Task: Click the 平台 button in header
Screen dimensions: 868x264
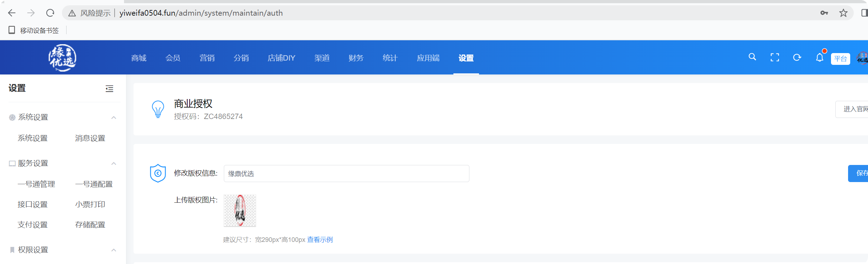Action: pyautogui.click(x=840, y=59)
